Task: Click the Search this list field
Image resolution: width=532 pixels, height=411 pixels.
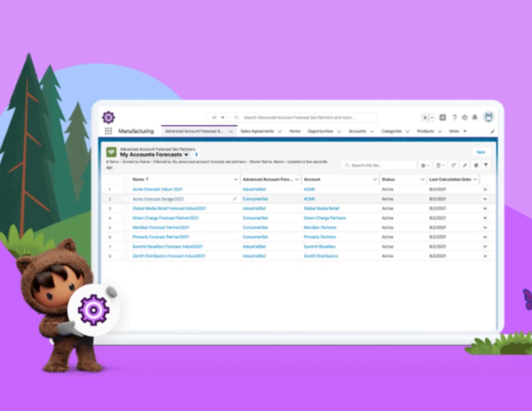Action: tap(379, 165)
